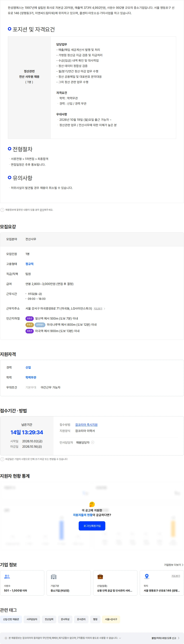Image resolution: width=184 pixels, height=644 pixels.
Task: Click 불법/허위/과장/오류 신고 link
Action: click(164, 638)
